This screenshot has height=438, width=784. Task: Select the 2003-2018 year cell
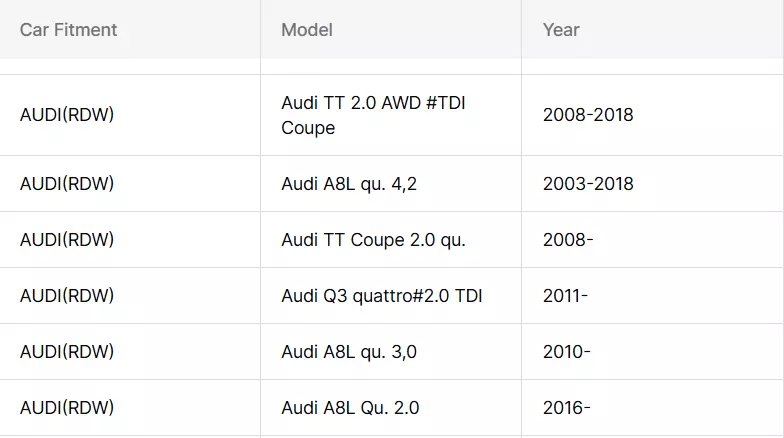tap(588, 184)
